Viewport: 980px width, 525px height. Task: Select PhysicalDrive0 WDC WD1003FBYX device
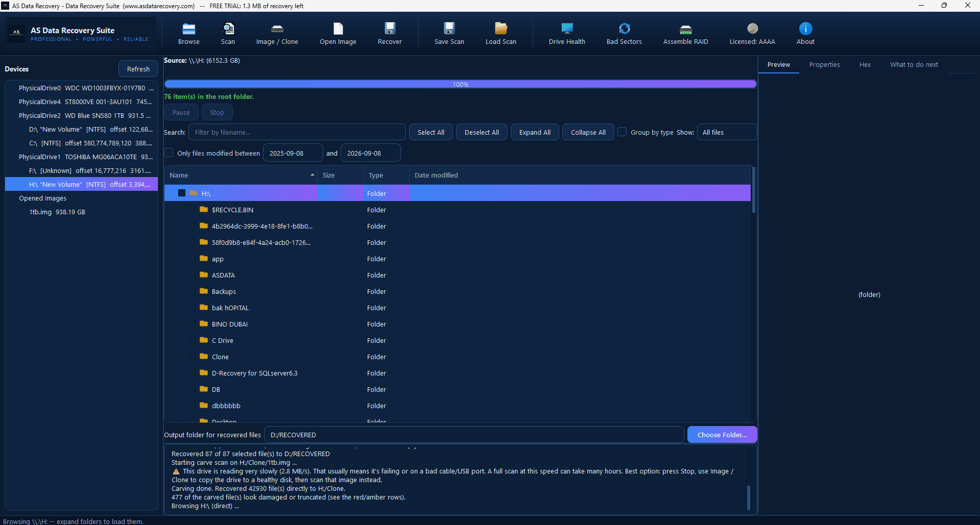(x=85, y=88)
